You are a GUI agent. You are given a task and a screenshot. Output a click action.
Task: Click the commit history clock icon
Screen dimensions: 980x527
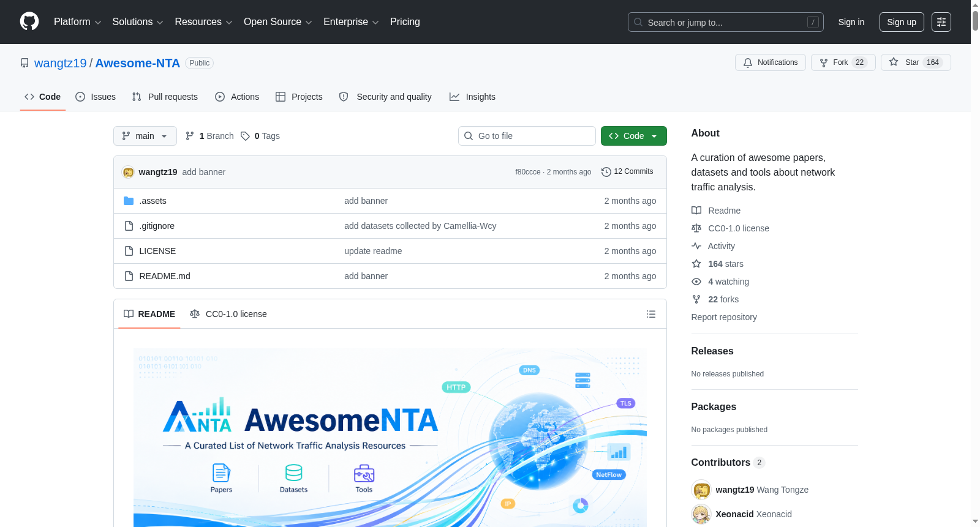tap(606, 172)
